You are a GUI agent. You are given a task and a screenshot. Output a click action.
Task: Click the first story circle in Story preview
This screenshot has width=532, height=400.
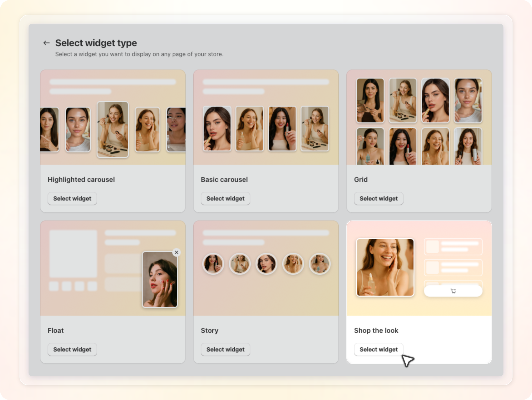coord(213,264)
